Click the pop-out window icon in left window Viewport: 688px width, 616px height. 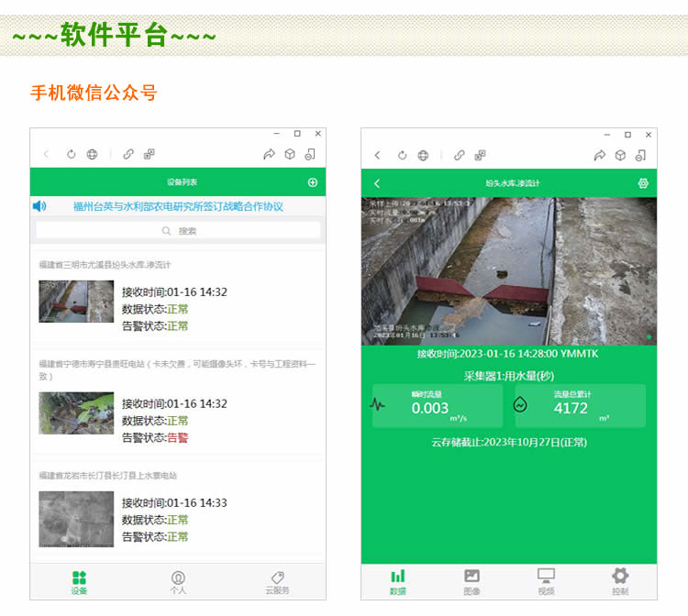click(x=150, y=154)
